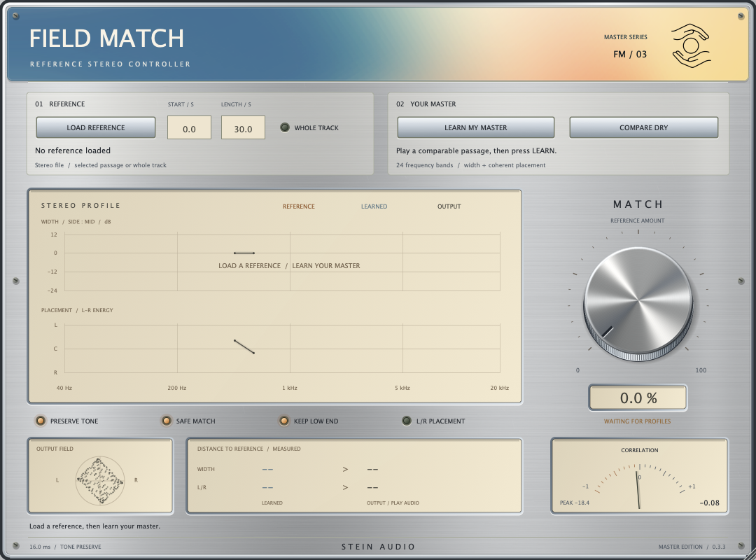Screen dimensions: 756x560
Task: Select the Output legend in Stereo Profile
Action: point(449,206)
